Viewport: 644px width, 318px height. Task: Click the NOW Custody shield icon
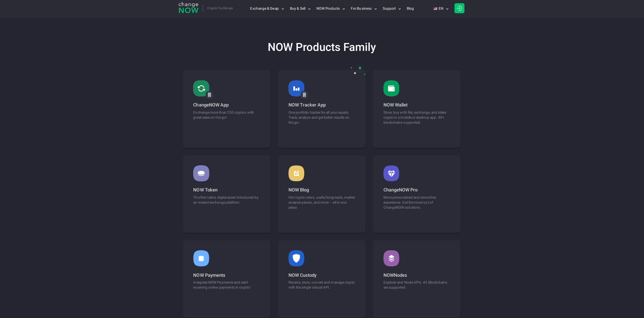point(296,258)
